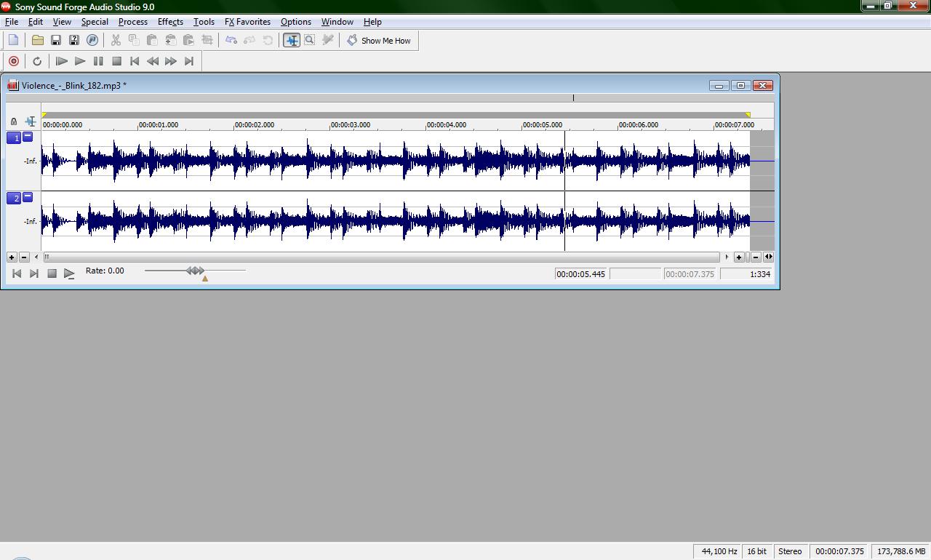Click Go to End in transport toolbar
This screenshot has height=560, width=931.
[189, 61]
